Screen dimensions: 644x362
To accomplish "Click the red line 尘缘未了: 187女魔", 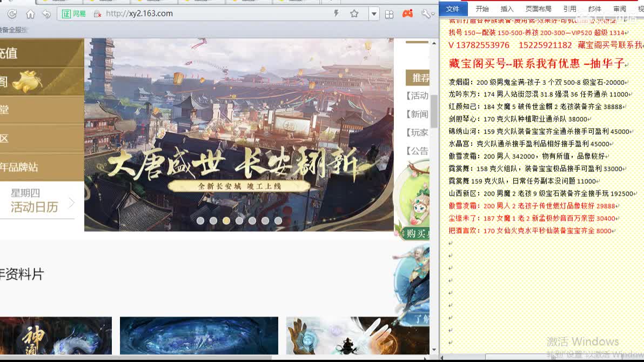I will click(x=534, y=218).
